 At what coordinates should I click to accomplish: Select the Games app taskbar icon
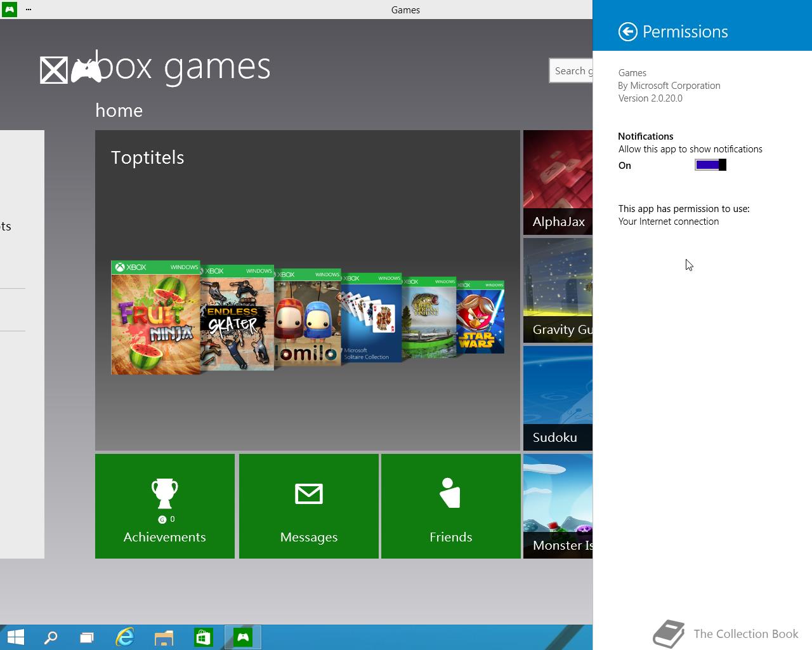coord(243,637)
